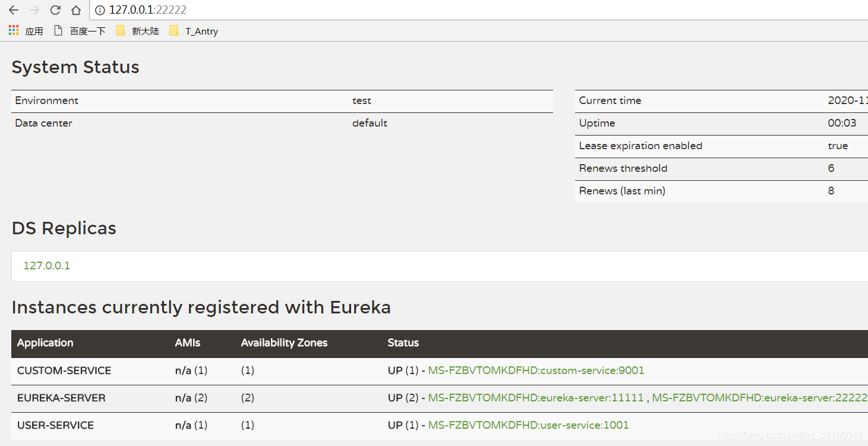868x446 pixels.
Task: Select the Current time label
Action: tap(610, 100)
